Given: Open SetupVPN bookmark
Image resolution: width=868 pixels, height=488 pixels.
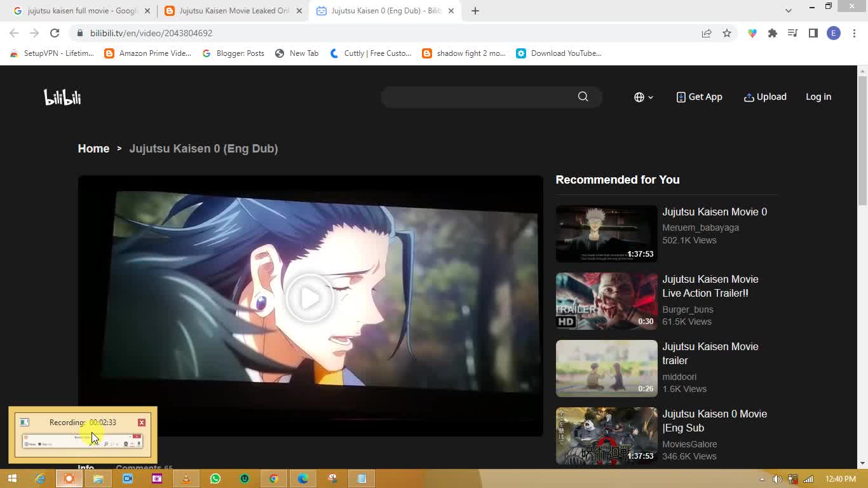Looking at the screenshot, I should click(51, 53).
